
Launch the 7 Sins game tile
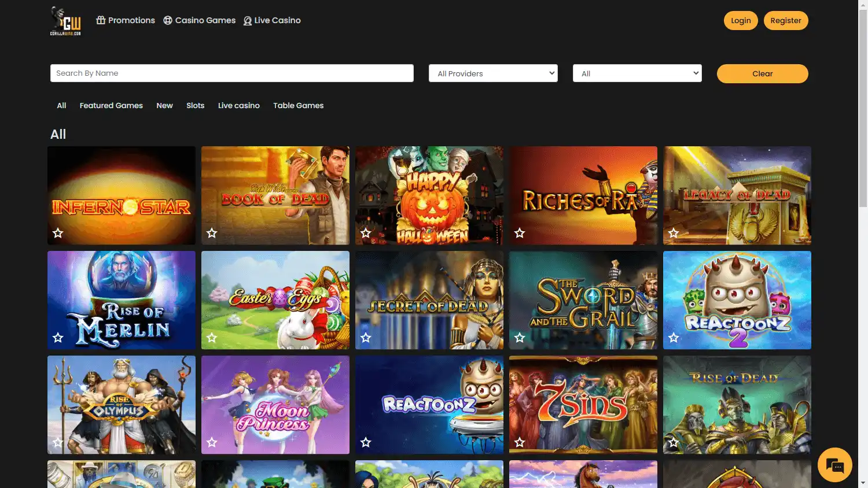tap(583, 405)
